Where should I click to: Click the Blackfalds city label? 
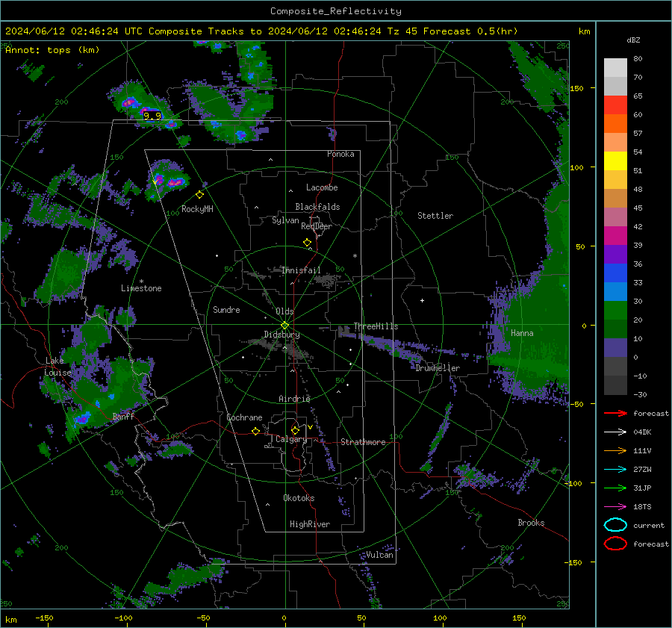[x=317, y=207]
